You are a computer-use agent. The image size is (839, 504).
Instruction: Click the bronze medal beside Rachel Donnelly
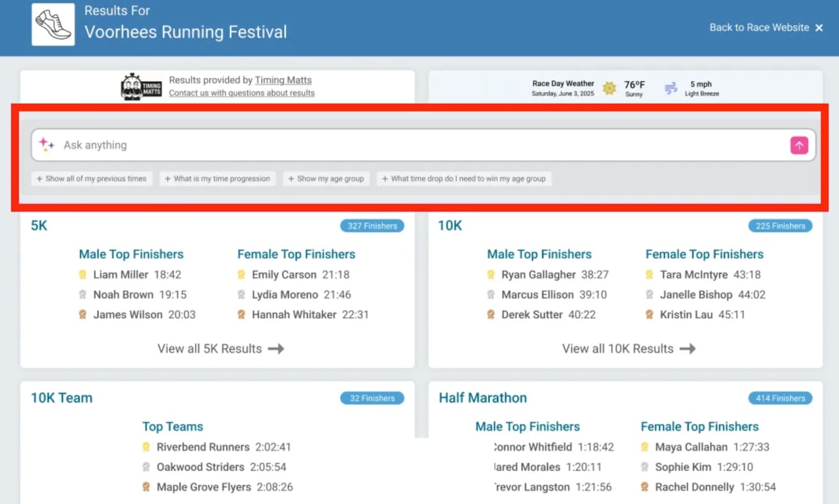tap(644, 488)
